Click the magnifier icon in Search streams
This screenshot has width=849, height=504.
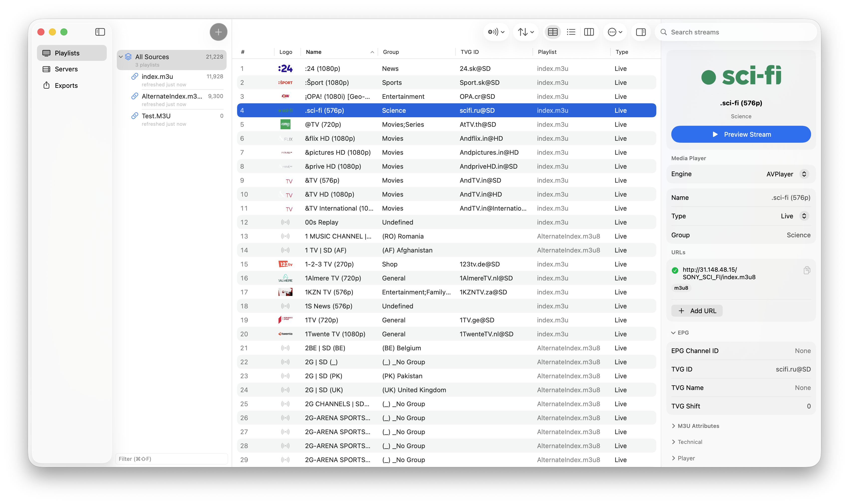click(x=664, y=32)
